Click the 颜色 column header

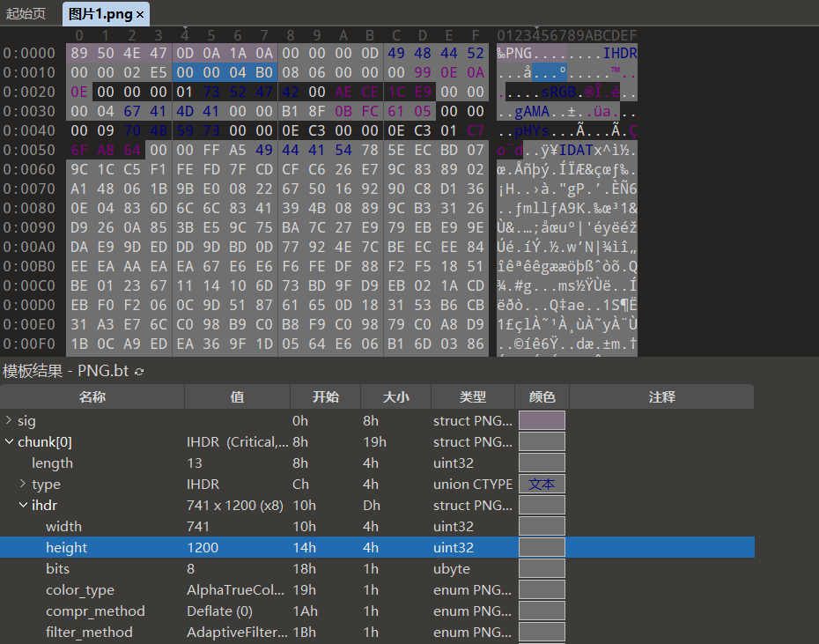(x=542, y=396)
